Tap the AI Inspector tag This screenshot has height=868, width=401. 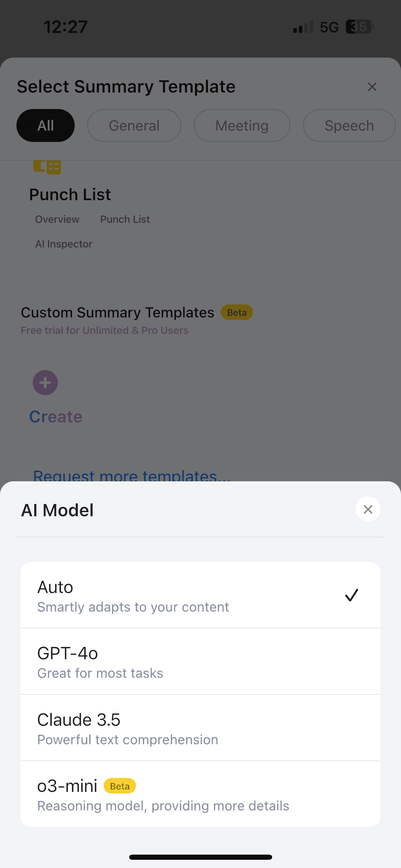click(64, 244)
